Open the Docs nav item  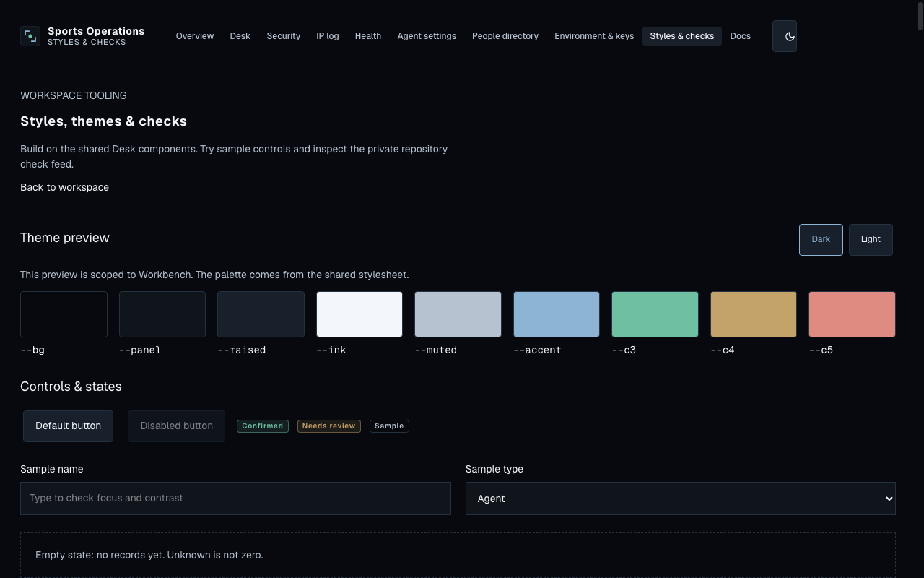pyautogui.click(x=741, y=36)
